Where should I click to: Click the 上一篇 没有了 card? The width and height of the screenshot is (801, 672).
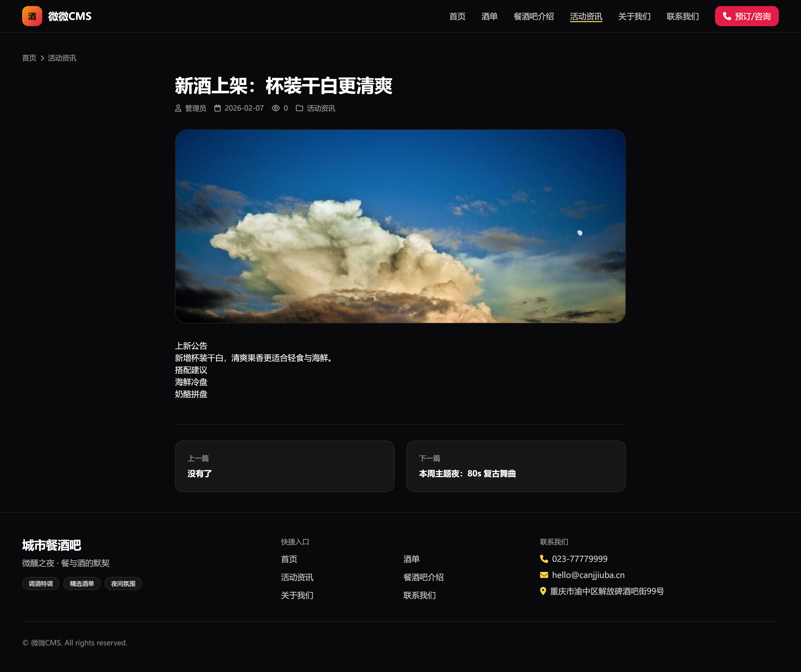[285, 466]
